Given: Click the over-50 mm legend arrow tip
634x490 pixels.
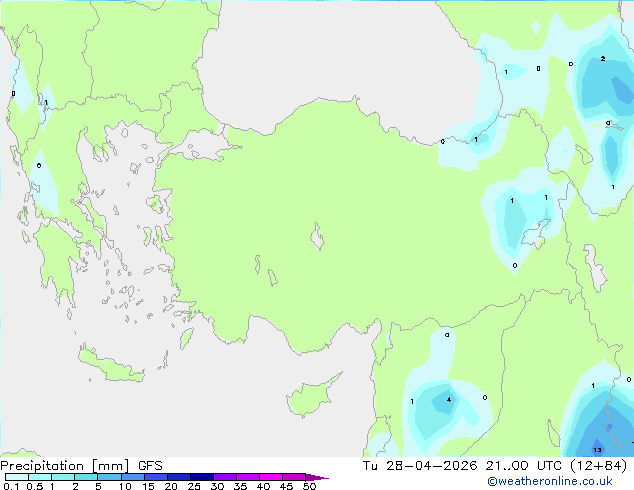Looking at the screenshot, I should (317, 477).
